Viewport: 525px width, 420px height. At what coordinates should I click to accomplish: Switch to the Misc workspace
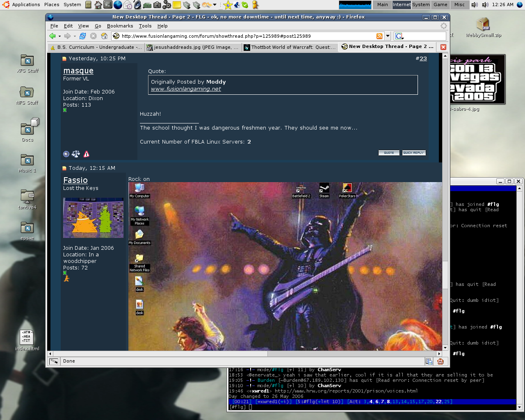(x=460, y=5)
